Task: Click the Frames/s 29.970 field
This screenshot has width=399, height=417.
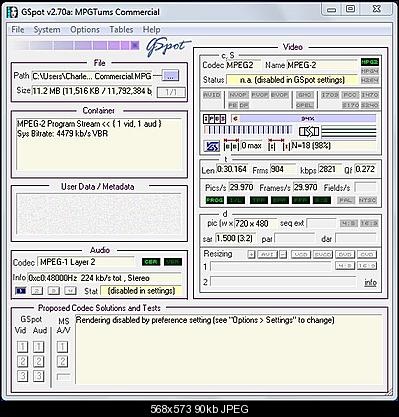Action: 305,187
